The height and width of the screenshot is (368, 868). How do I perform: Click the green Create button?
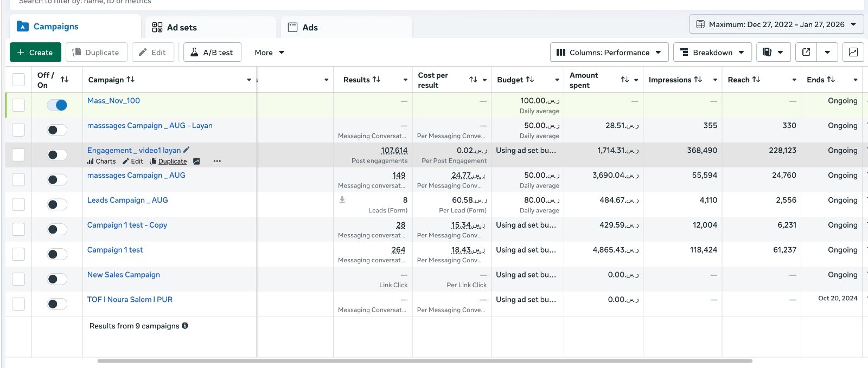tap(35, 53)
